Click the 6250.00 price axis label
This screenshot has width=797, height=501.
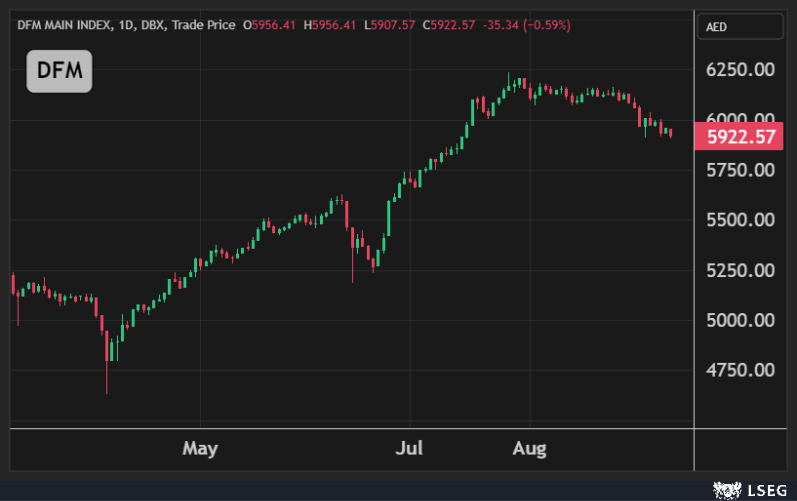click(x=741, y=70)
